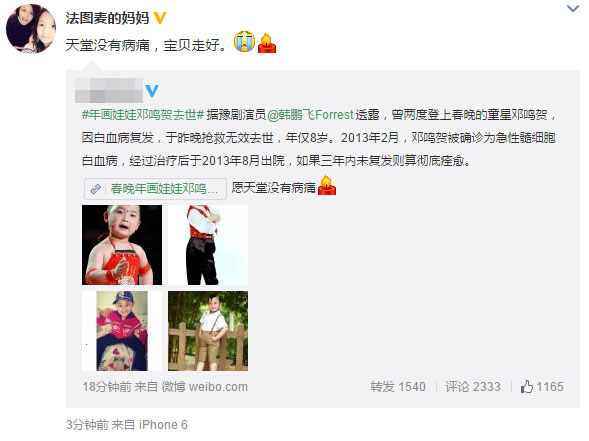589x441 pixels.
Task: View the photo of child by wooden fence
Action: pyautogui.click(x=208, y=331)
